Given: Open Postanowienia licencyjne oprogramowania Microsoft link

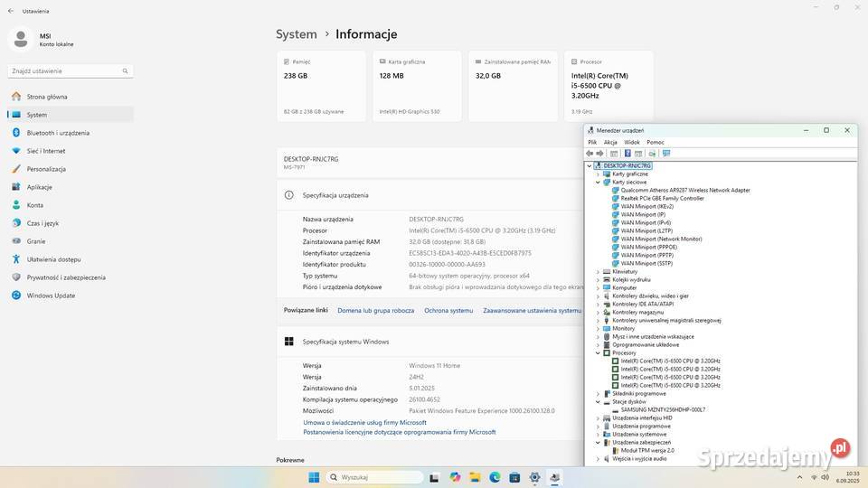Looking at the screenshot, I should click(x=399, y=432).
